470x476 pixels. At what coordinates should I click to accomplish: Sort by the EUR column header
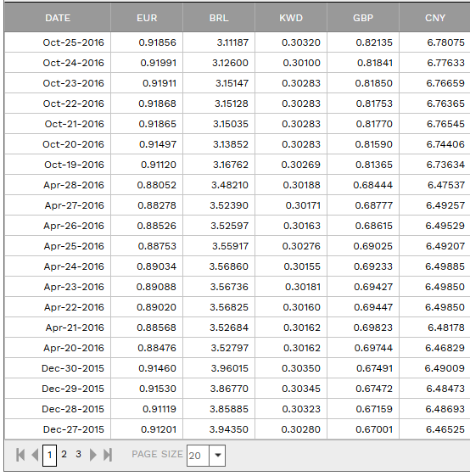tap(147, 18)
